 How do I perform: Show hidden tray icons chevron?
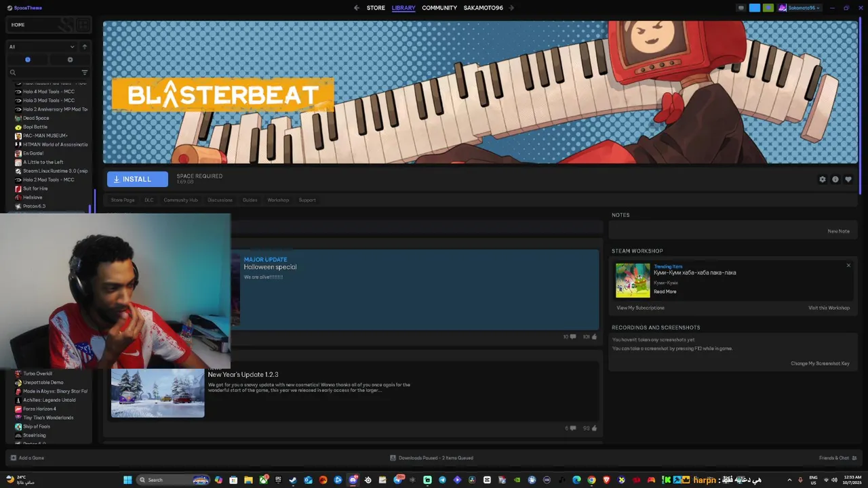coord(789,480)
